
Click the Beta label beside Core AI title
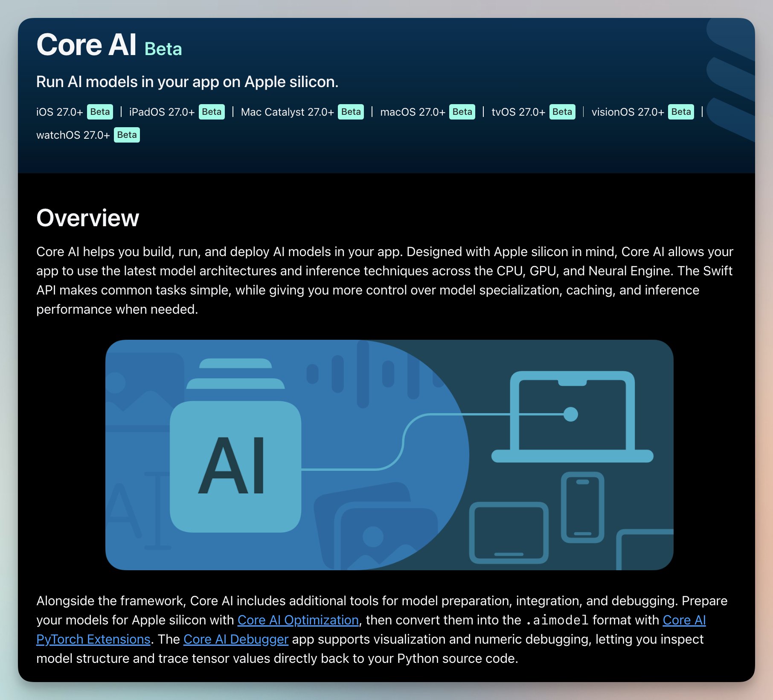point(163,49)
